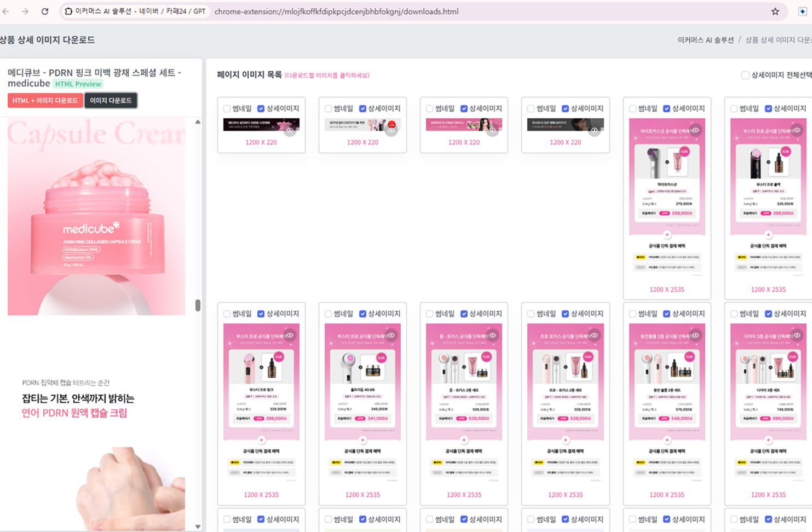
Task: Click the preview pane scroll-up arrow
Action: (x=198, y=122)
